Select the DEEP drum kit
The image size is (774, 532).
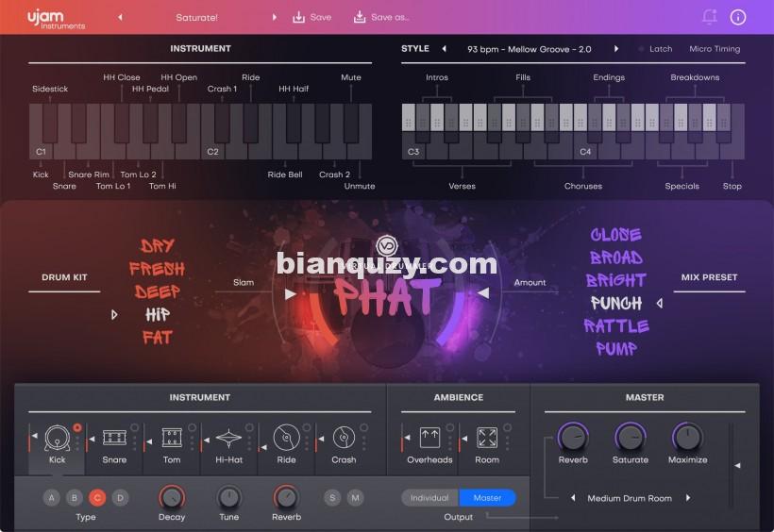[x=158, y=291]
